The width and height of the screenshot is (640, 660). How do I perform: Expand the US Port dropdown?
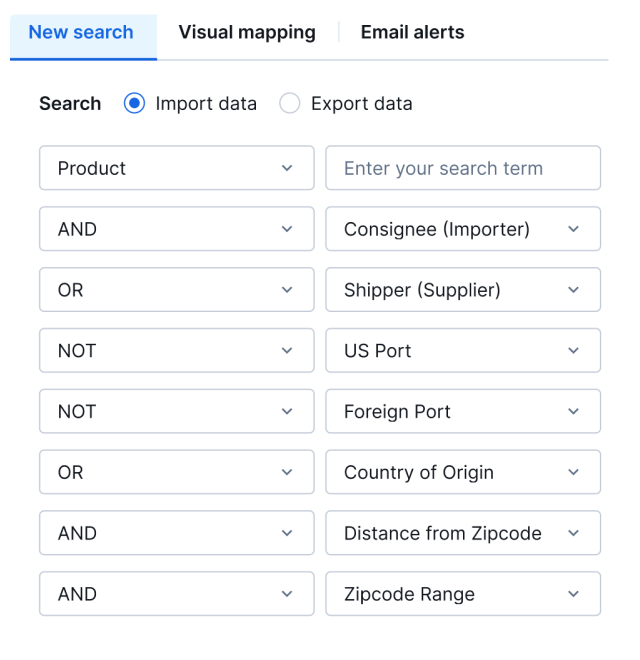pos(463,351)
